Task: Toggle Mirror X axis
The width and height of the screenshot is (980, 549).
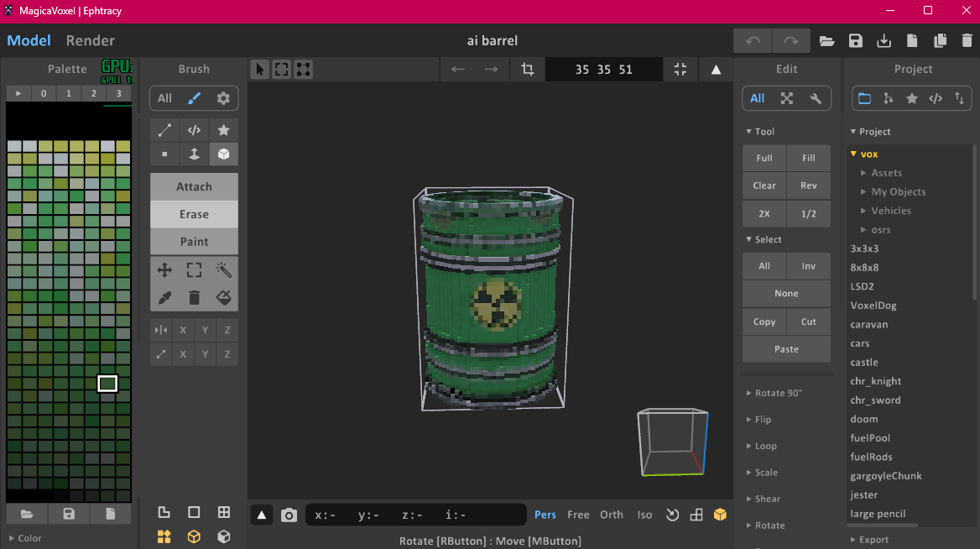Action: click(x=183, y=330)
